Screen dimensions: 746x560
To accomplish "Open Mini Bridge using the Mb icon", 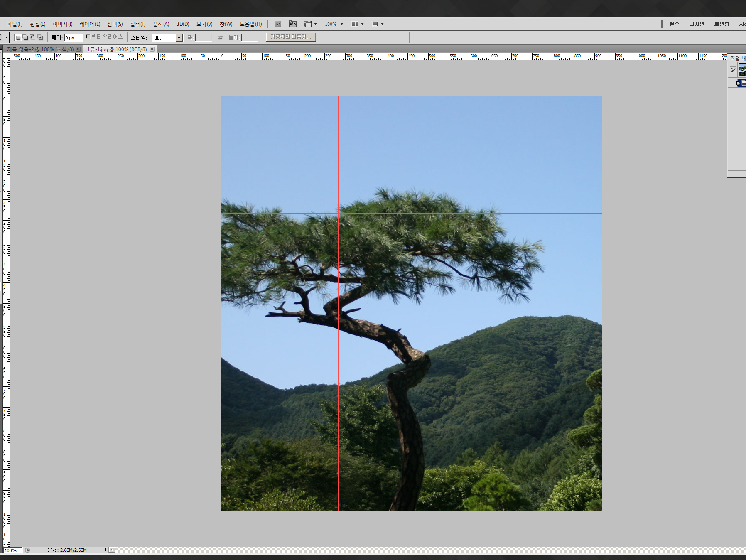I will (293, 24).
